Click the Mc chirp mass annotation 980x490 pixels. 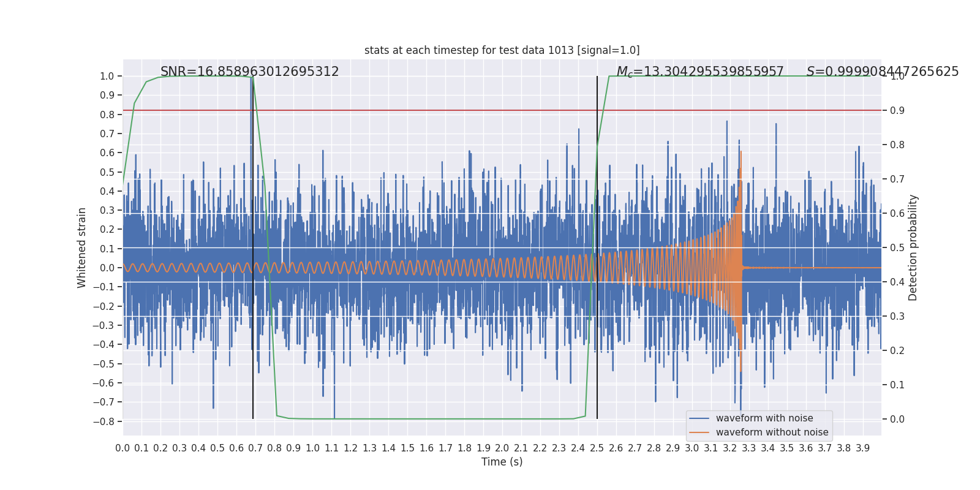(x=699, y=72)
